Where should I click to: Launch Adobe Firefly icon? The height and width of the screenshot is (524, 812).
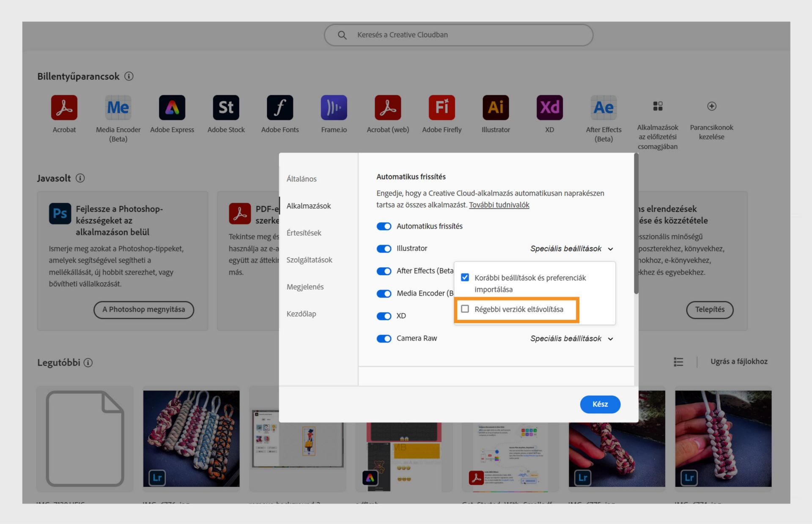coord(442,107)
